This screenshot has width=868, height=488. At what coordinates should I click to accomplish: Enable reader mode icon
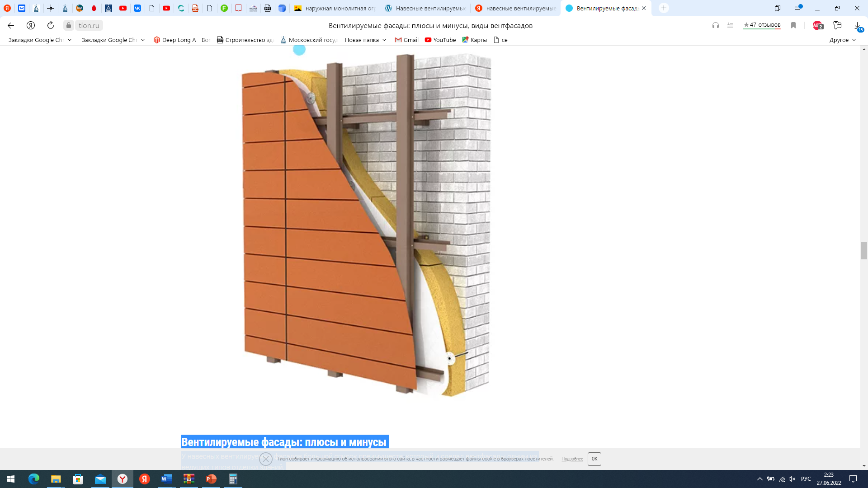point(730,25)
